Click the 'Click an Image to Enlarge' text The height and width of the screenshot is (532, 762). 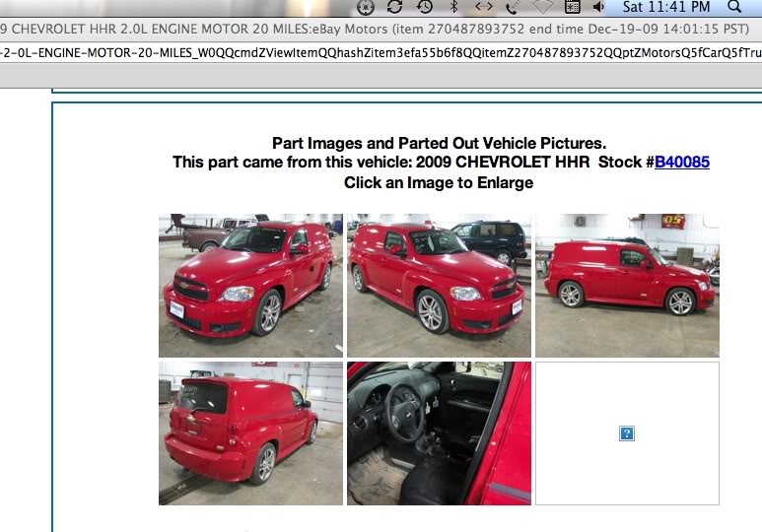pyautogui.click(x=439, y=182)
